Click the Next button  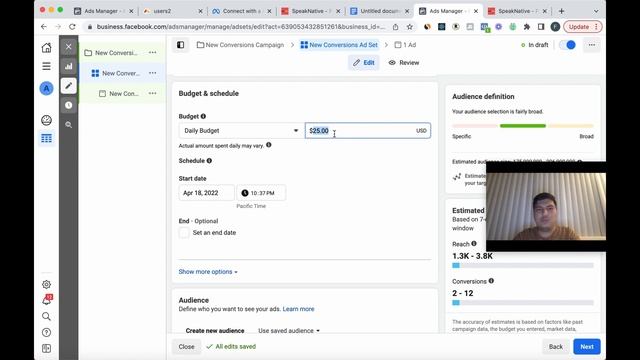pos(587,347)
